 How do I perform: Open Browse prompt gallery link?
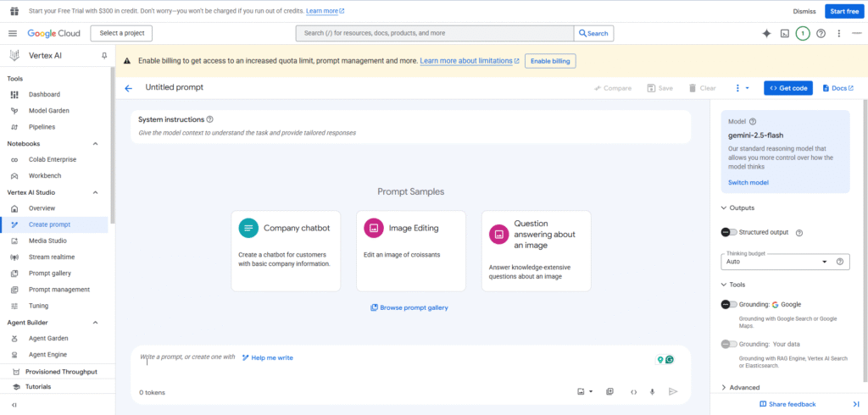(409, 307)
